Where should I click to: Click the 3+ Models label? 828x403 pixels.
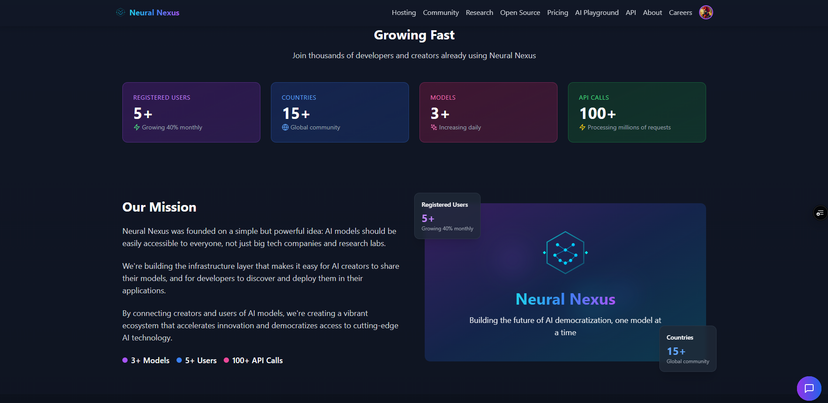point(150,361)
